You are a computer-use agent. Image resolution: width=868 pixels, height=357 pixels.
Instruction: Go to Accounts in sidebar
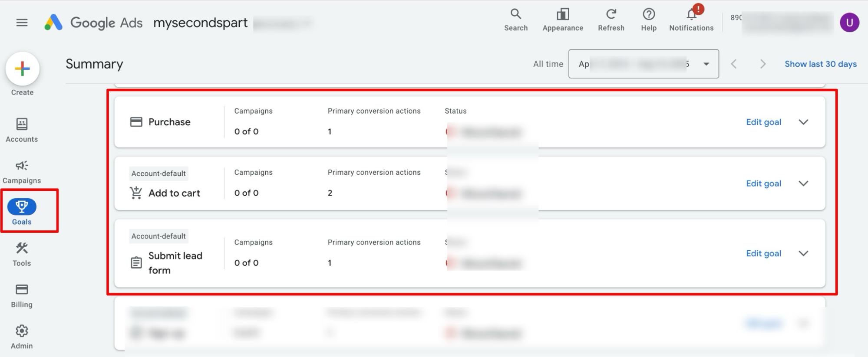pyautogui.click(x=22, y=130)
